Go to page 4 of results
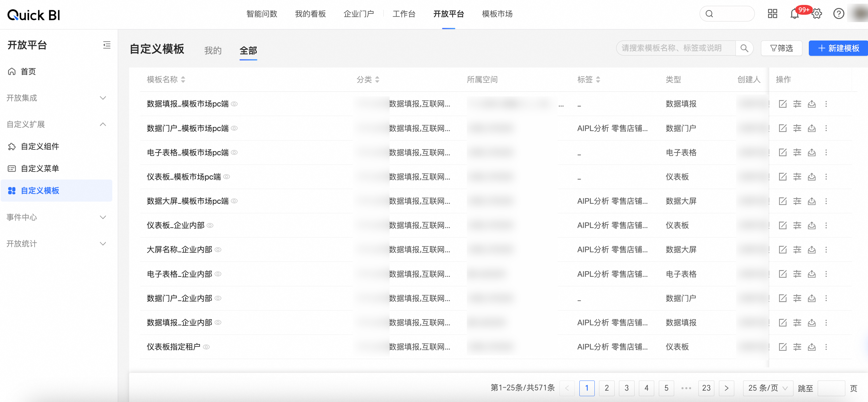Viewport: 868px width, 402px height. click(646, 388)
